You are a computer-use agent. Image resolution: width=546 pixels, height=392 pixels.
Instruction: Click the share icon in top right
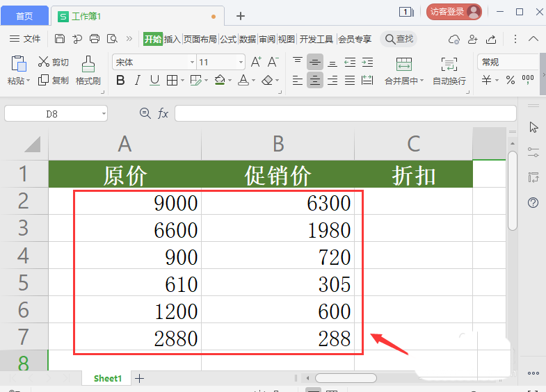(491, 39)
